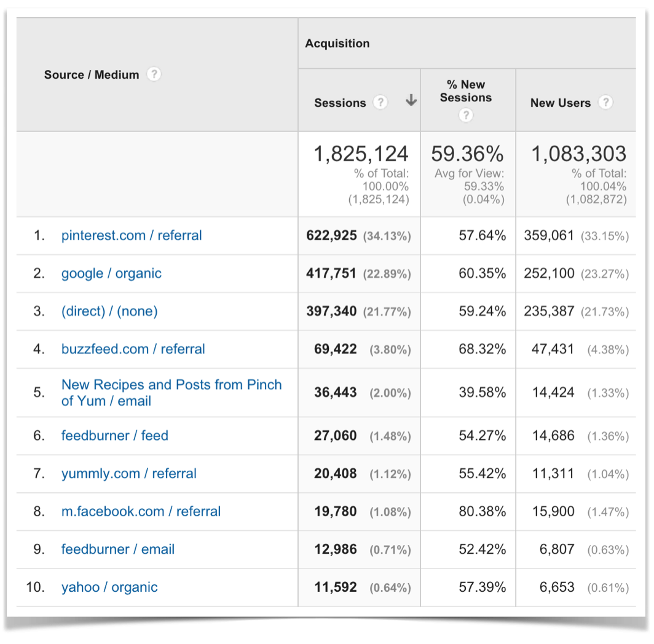Select the Acquisition column group header

point(337,43)
